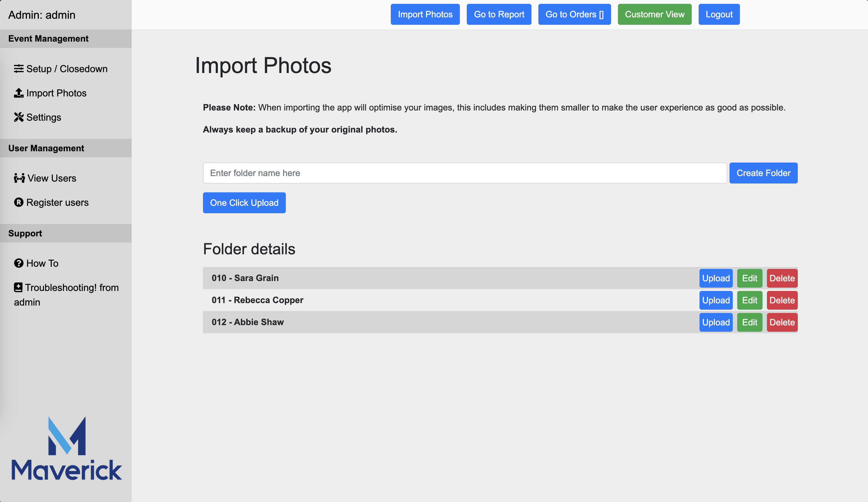Edit folder 011 Rebecca Copper
Viewport: 868px width, 502px height.
[x=749, y=300]
